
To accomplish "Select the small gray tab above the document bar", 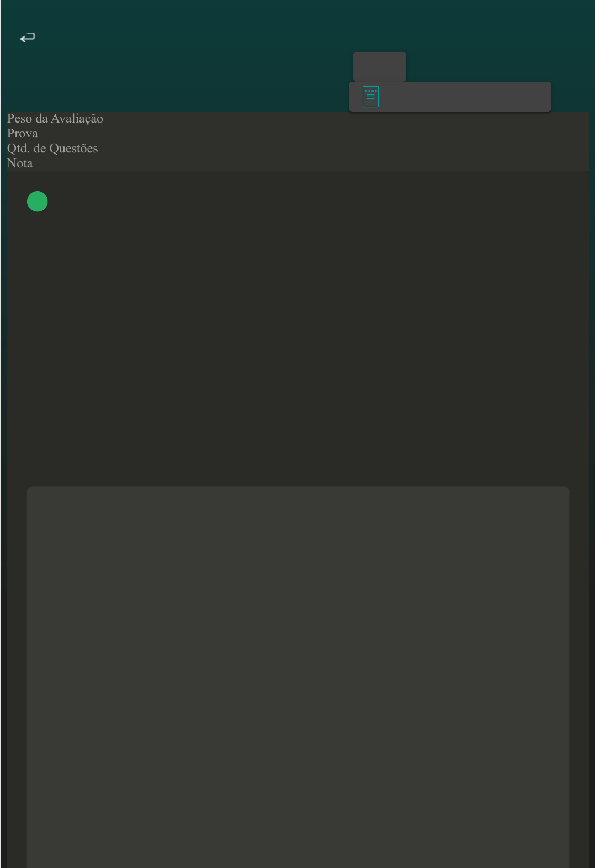I will (379, 66).
